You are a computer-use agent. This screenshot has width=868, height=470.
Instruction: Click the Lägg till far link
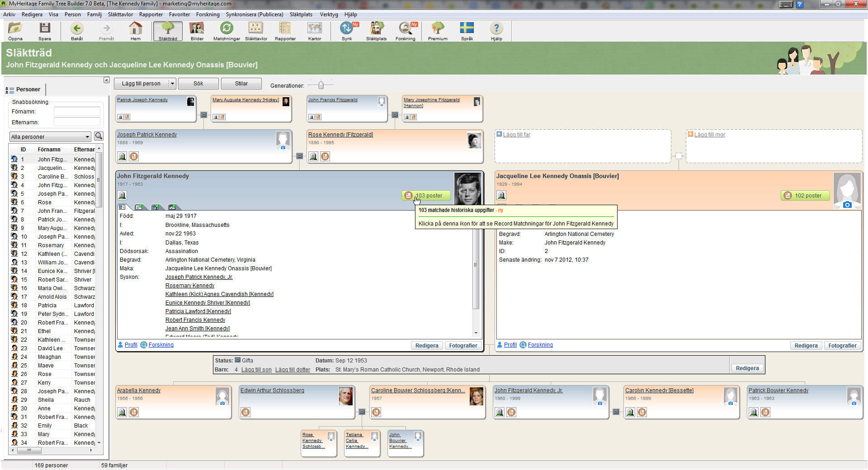[x=516, y=135]
